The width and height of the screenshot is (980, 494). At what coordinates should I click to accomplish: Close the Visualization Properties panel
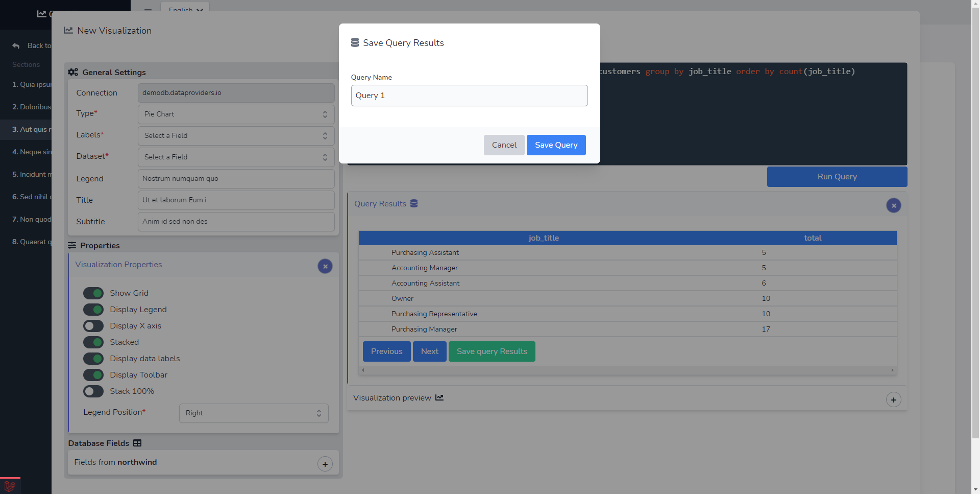pos(325,266)
